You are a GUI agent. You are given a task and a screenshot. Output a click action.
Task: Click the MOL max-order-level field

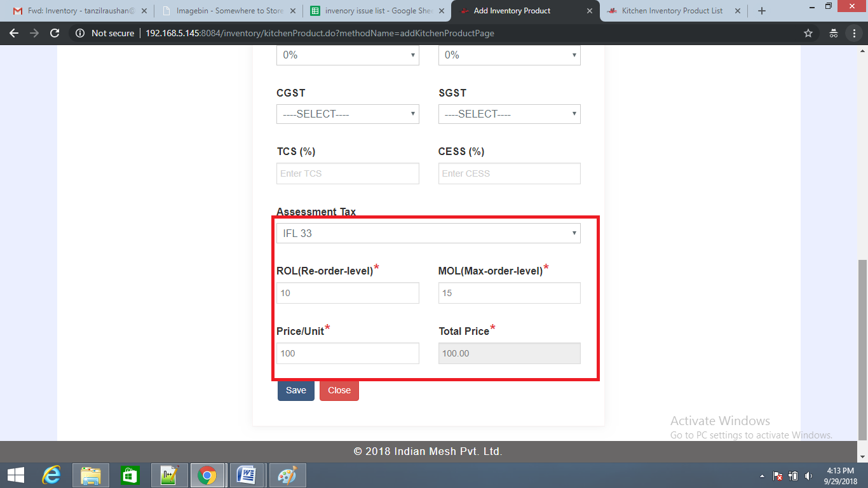(x=509, y=293)
